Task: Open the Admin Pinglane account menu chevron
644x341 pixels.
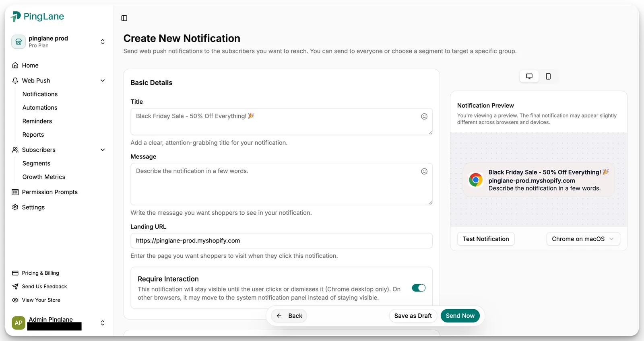Action: (103, 323)
